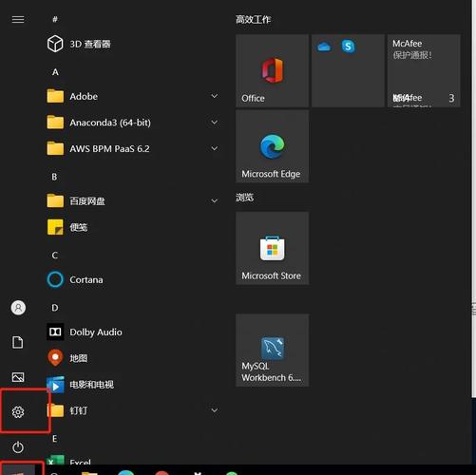The height and width of the screenshot is (475, 476).
Task: Open the 地图 maps app
Action: pyautogui.click(x=67, y=358)
